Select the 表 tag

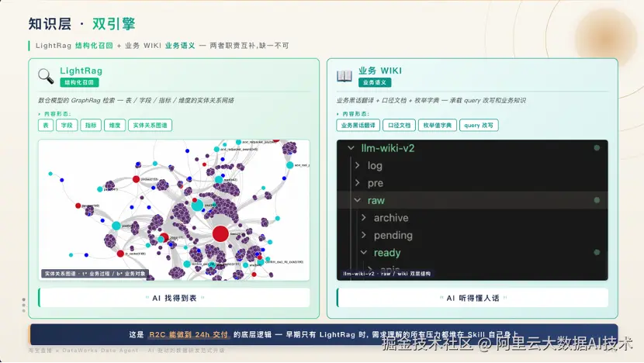[46, 125]
